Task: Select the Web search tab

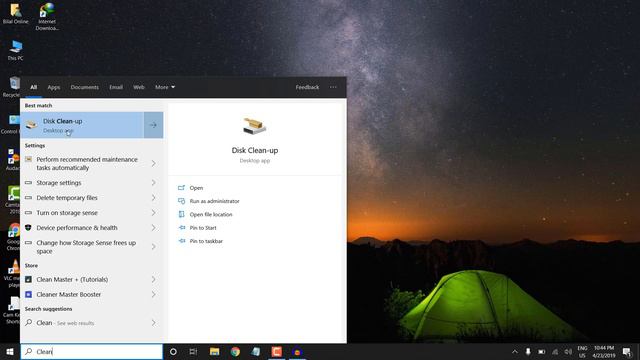Action: pyautogui.click(x=139, y=87)
